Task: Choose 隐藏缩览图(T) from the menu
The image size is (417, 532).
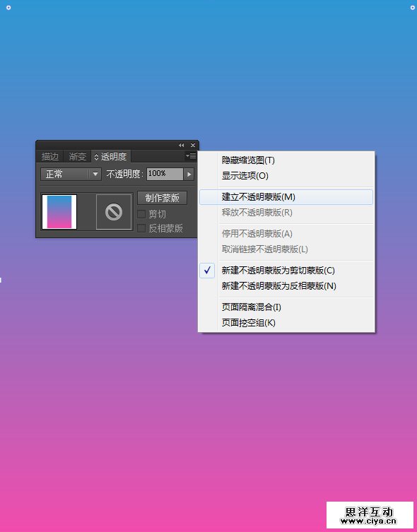Action: [286, 160]
